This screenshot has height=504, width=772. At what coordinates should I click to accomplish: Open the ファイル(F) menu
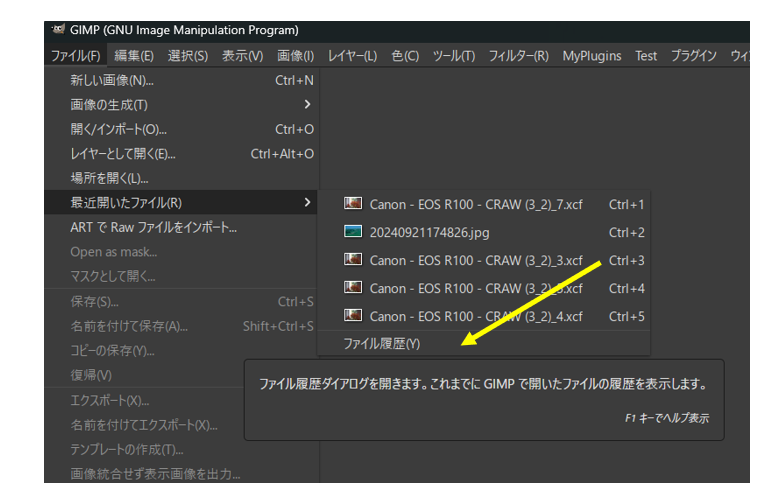(x=76, y=56)
